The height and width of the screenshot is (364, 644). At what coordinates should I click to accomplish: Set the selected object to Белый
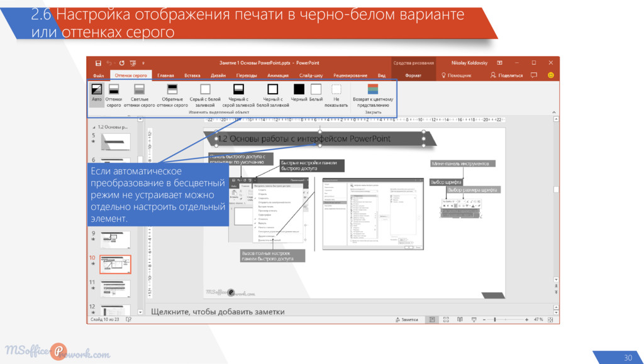click(316, 93)
